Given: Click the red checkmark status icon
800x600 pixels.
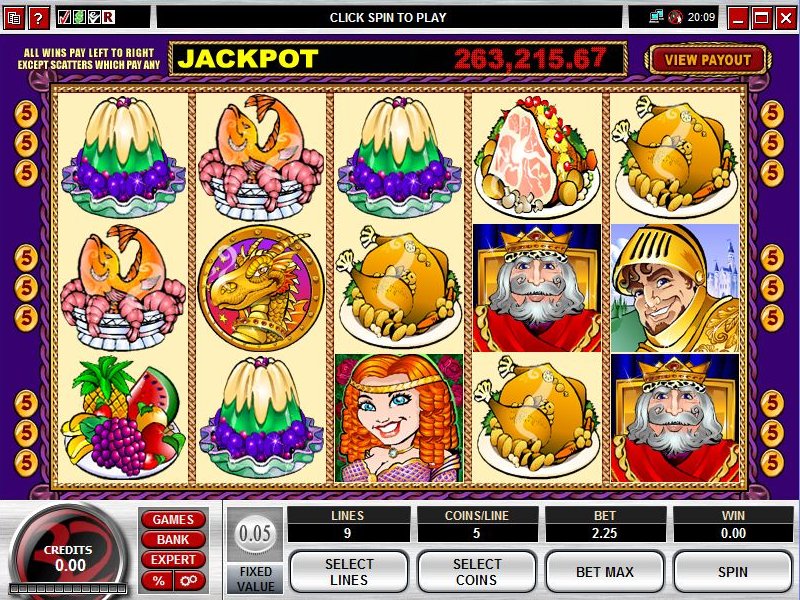Looking at the screenshot, I should pyautogui.click(x=64, y=17).
